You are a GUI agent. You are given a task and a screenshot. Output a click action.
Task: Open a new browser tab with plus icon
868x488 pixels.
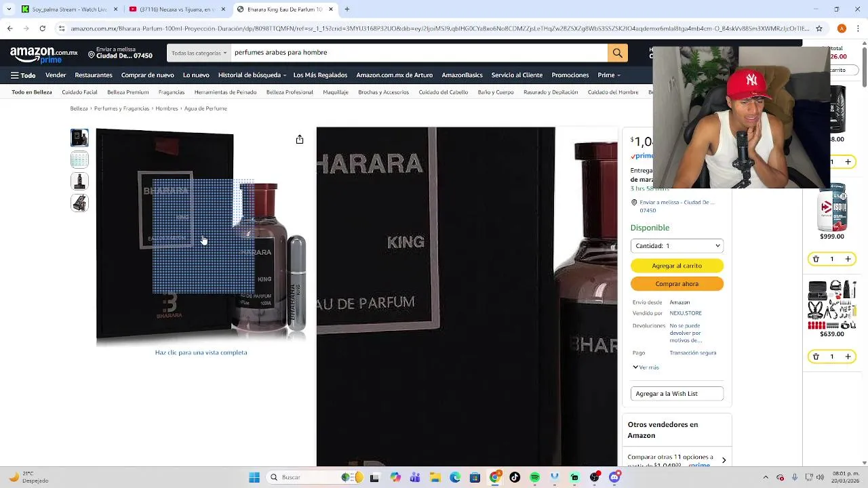pos(347,9)
